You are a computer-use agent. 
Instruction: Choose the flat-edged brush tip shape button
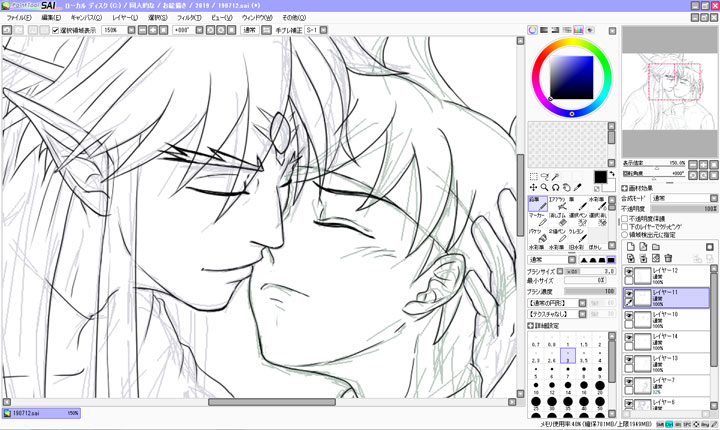611,260
